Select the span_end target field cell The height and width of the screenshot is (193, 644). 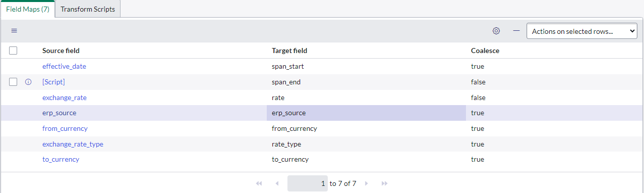(366, 82)
